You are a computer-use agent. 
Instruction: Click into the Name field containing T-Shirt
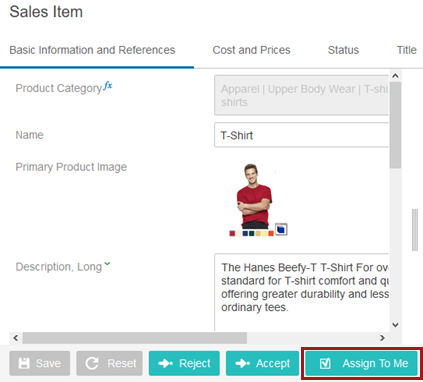point(301,135)
